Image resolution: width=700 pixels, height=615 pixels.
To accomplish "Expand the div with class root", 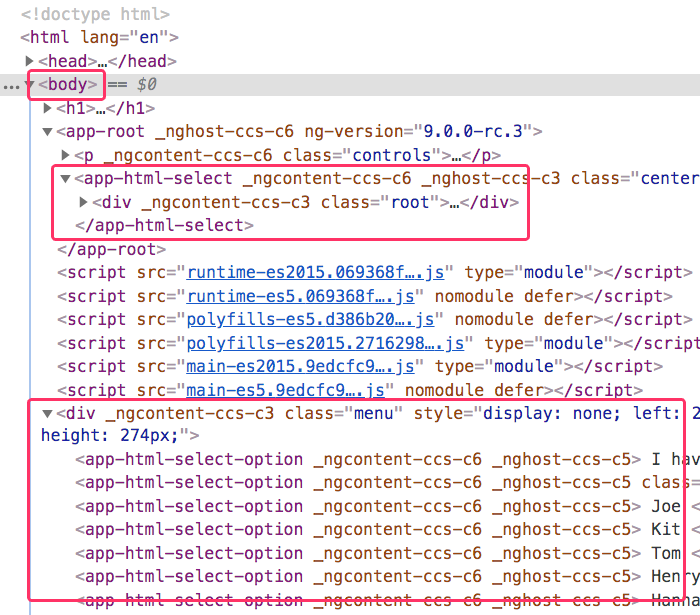I will click(x=83, y=202).
